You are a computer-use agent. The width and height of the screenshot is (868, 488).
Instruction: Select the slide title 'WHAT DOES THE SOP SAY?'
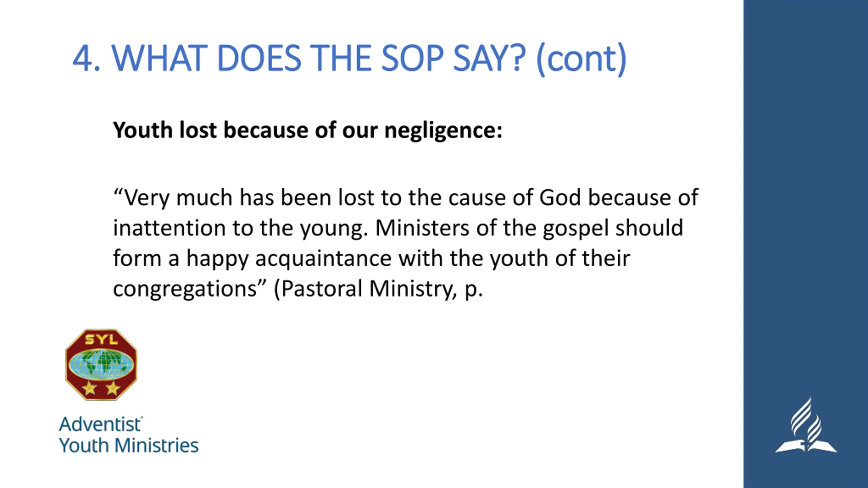[319, 58]
